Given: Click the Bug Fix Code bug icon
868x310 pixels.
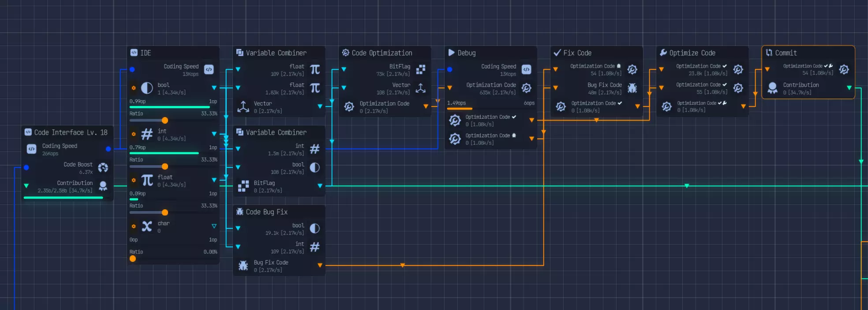Looking at the screenshot, I should [243, 265].
